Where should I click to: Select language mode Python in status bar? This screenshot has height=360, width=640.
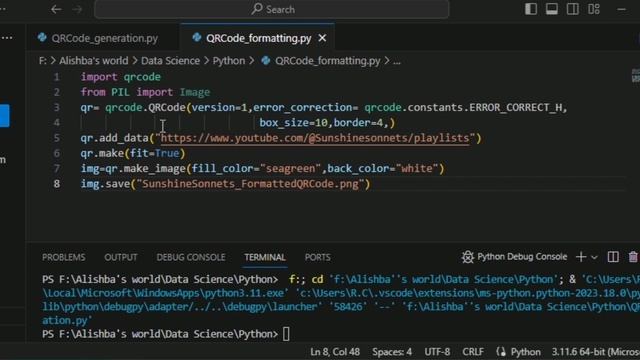(x=525, y=352)
